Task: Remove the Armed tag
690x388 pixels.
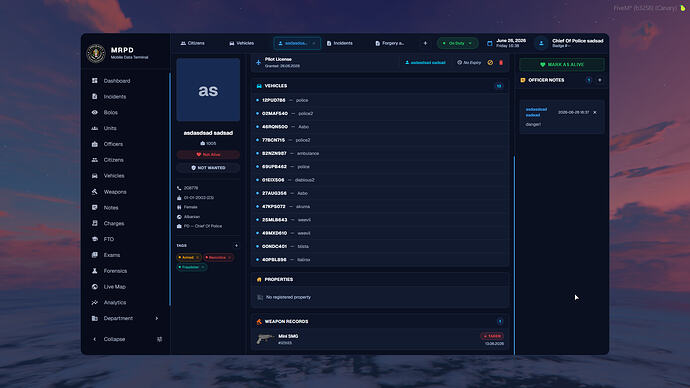Action: pos(198,257)
